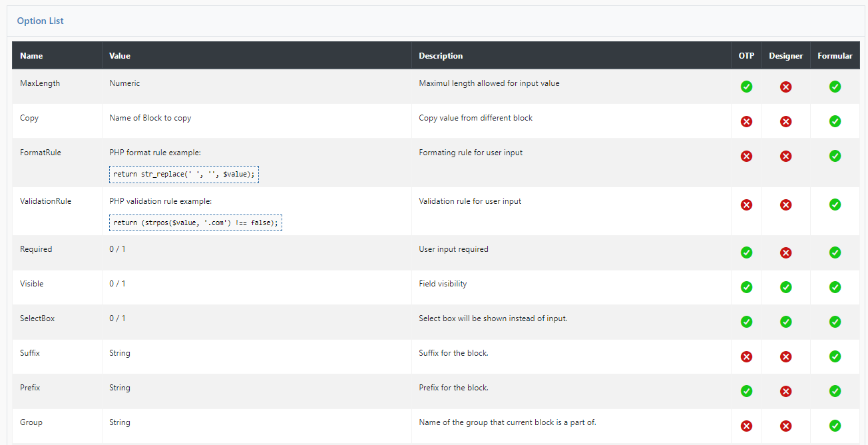
Task: Open the Option List heading link
Action: pos(40,21)
